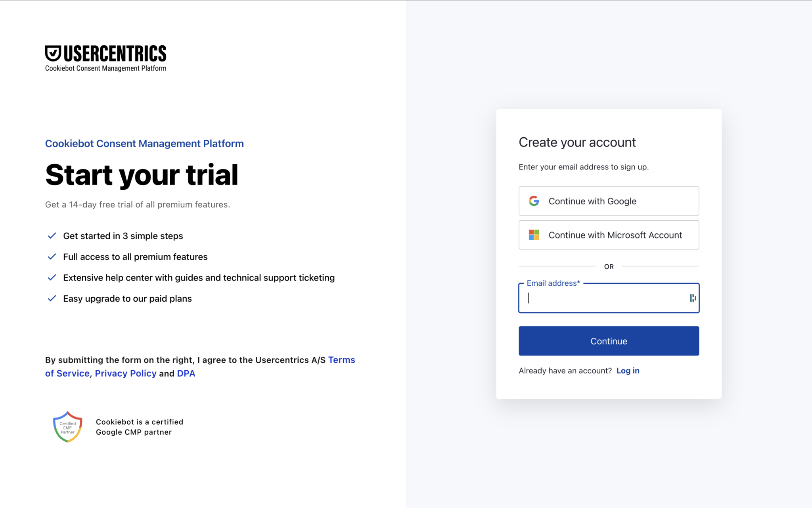Click the 'Create your account' heading
812x508 pixels.
click(x=577, y=142)
